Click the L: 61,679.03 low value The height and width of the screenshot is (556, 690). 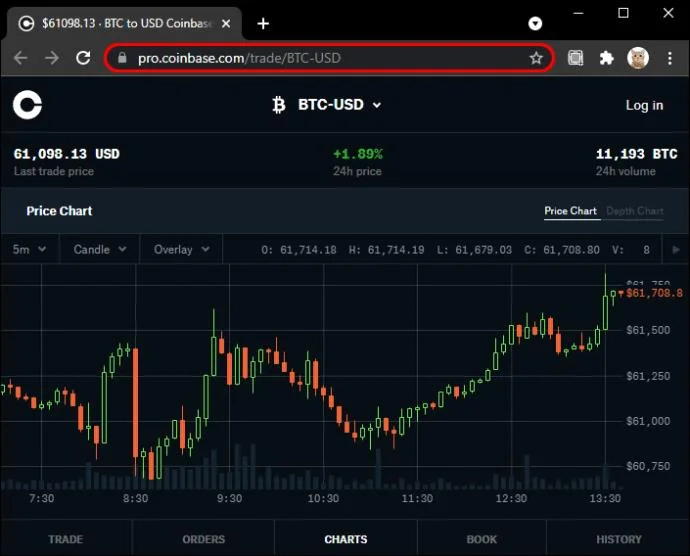(474, 250)
